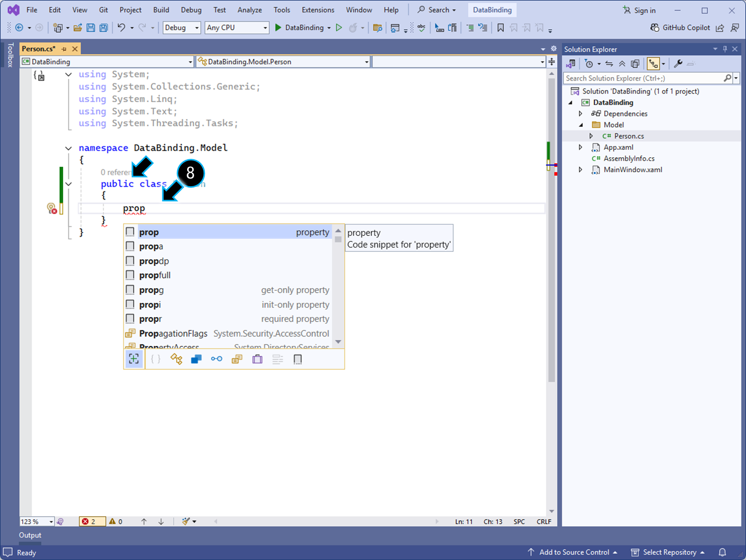Save the current file with Save icon
746x560 pixels.
[91, 28]
